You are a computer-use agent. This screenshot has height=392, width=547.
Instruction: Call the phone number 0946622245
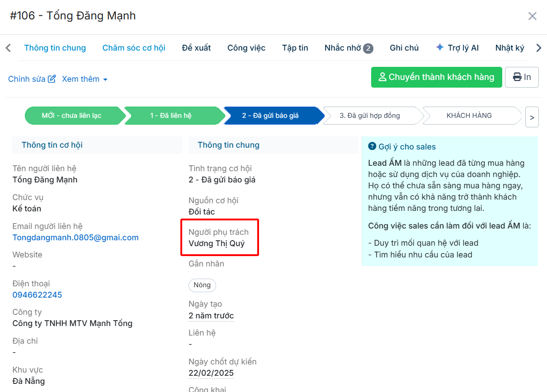(x=37, y=295)
